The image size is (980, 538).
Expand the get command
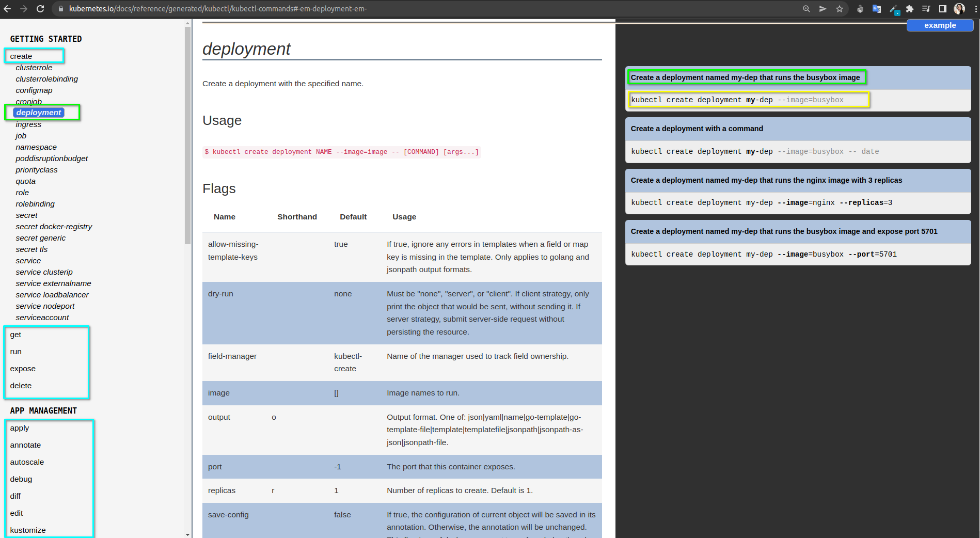coord(15,335)
